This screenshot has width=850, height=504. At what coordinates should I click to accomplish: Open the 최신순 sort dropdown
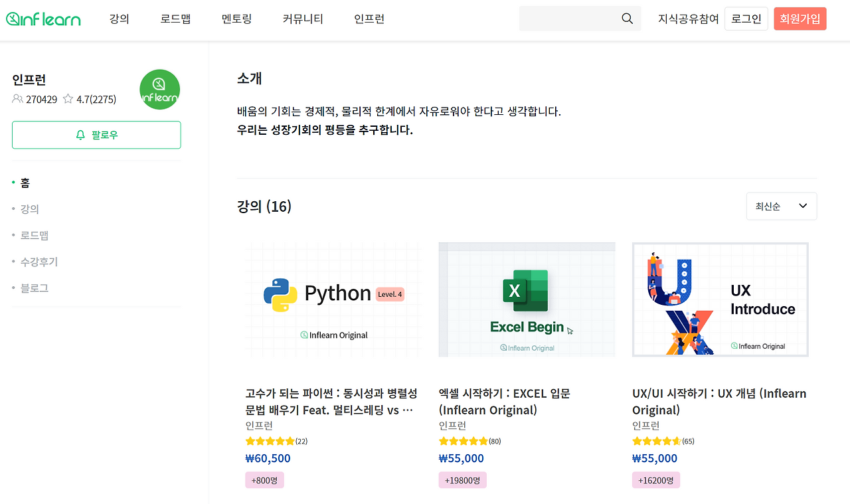click(770, 206)
